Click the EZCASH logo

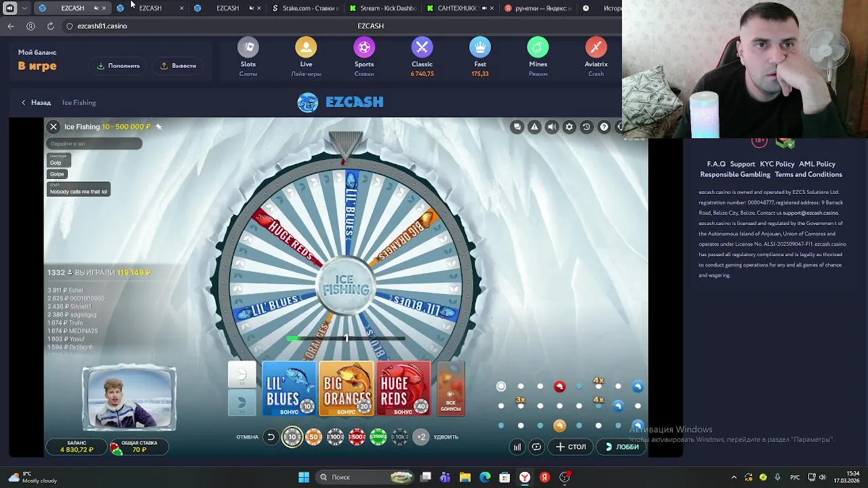340,102
